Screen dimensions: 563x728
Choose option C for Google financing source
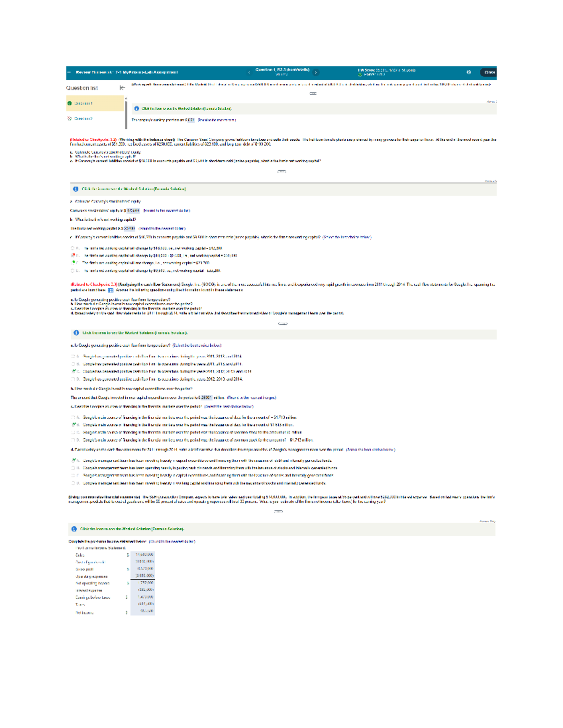click(x=73, y=432)
